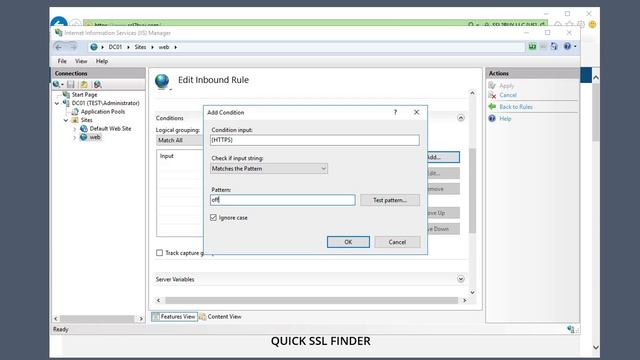Screen dimensions: 640x360
Task: Click the question mark help in Add Condition dialog
Action: (x=395, y=112)
